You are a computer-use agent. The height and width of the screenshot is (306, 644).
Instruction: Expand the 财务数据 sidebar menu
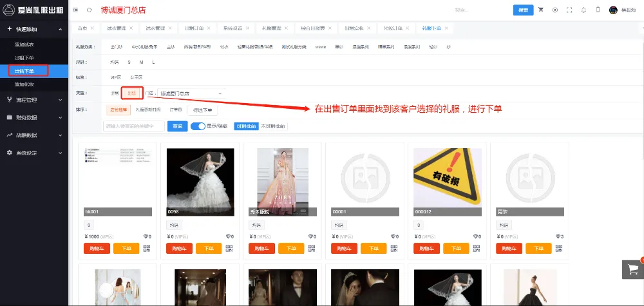(34, 117)
